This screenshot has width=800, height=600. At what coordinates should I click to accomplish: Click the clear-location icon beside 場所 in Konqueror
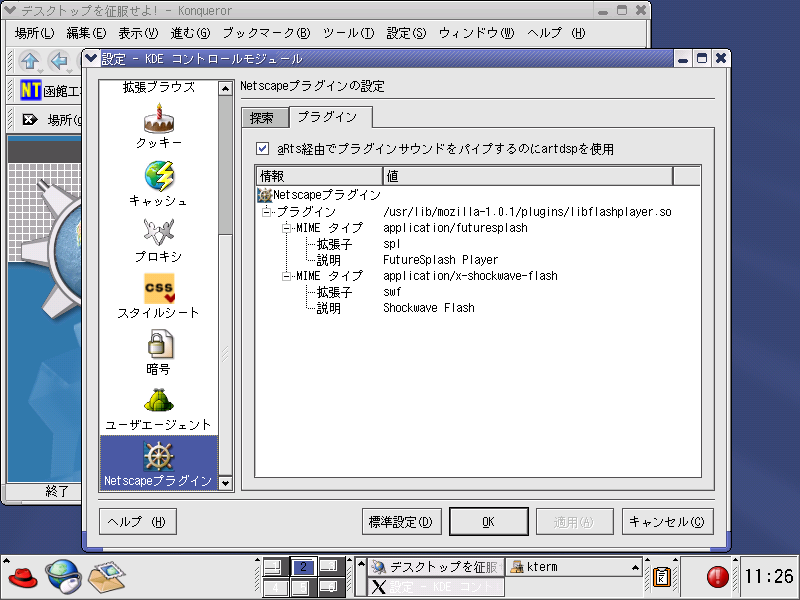pyautogui.click(x=30, y=120)
